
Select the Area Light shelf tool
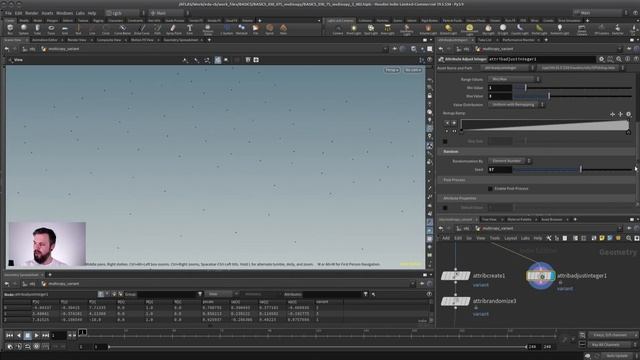[387, 29]
